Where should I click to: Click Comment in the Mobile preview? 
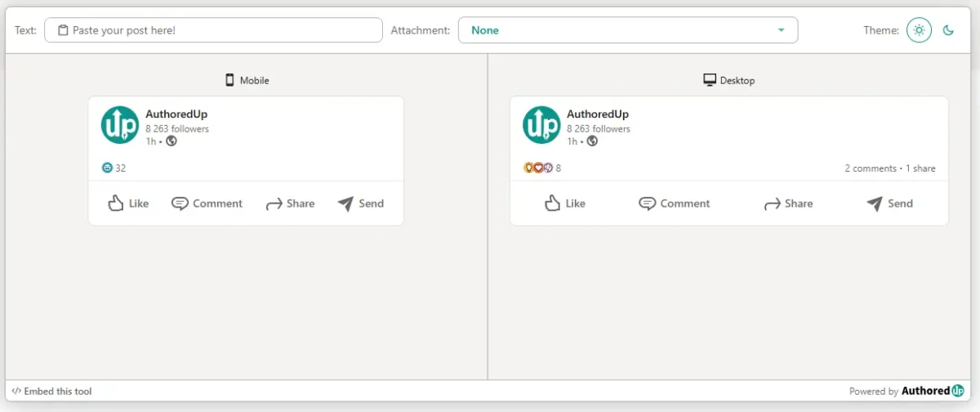[207, 204]
